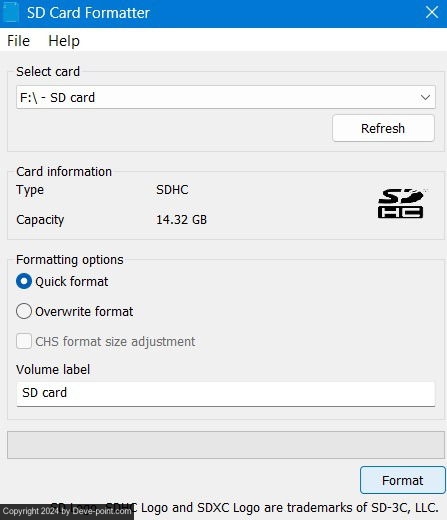Focus the Volume label text field
Image resolution: width=447 pixels, height=520 pixels.
click(x=226, y=394)
